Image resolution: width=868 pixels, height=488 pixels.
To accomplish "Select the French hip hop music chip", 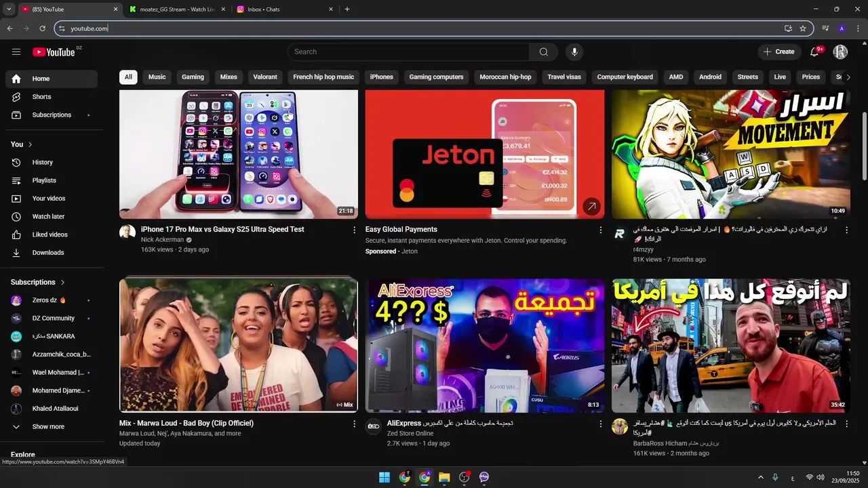I will point(323,77).
